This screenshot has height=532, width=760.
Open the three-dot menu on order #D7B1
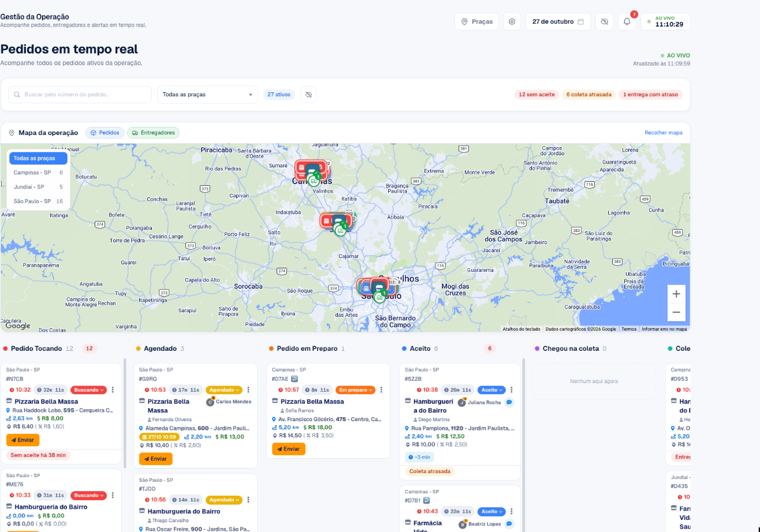(x=511, y=511)
